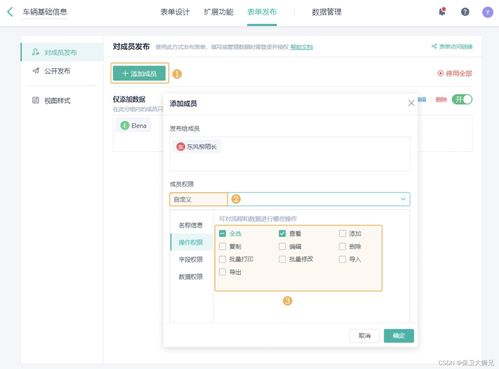The width and height of the screenshot is (499, 369).
Task: Switch to the 数据管理 top tab
Action: (326, 12)
